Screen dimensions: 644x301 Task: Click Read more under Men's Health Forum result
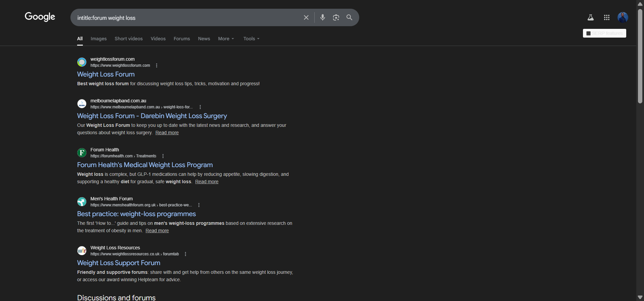point(157,231)
